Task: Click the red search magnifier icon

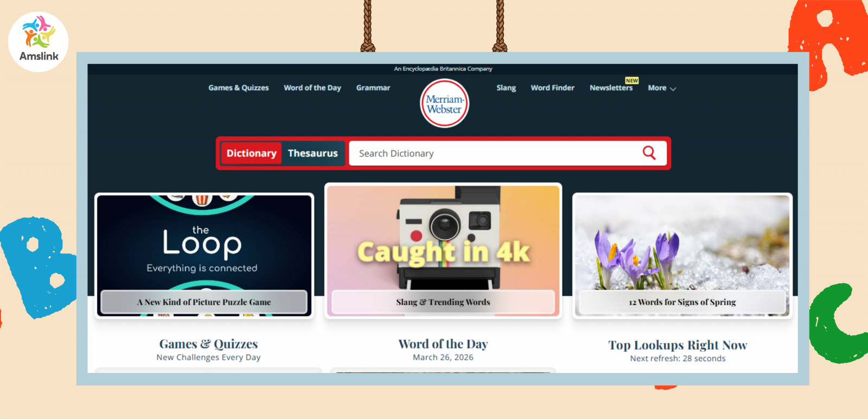Action: click(649, 153)
